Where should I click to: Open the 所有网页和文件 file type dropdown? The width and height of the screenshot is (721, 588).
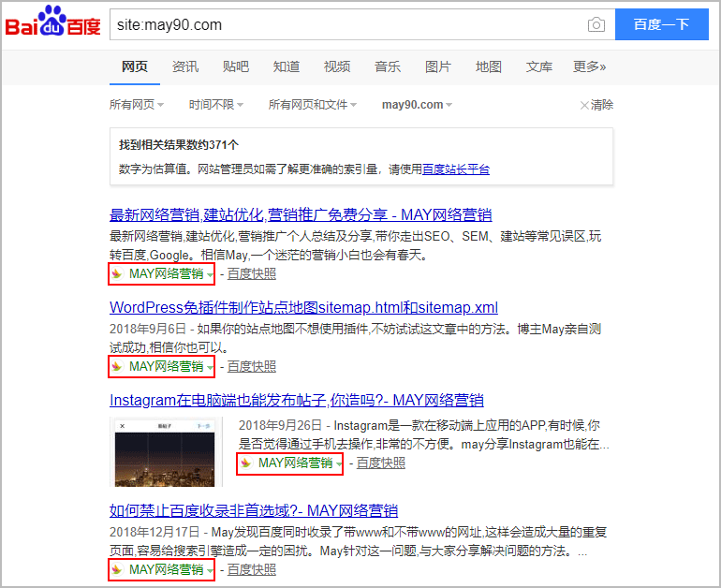tap(313, 105)
